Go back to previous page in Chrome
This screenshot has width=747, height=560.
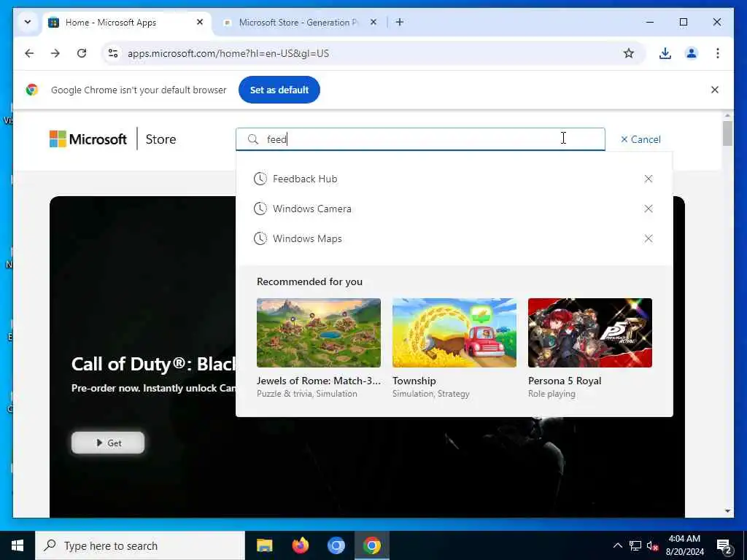29,53
